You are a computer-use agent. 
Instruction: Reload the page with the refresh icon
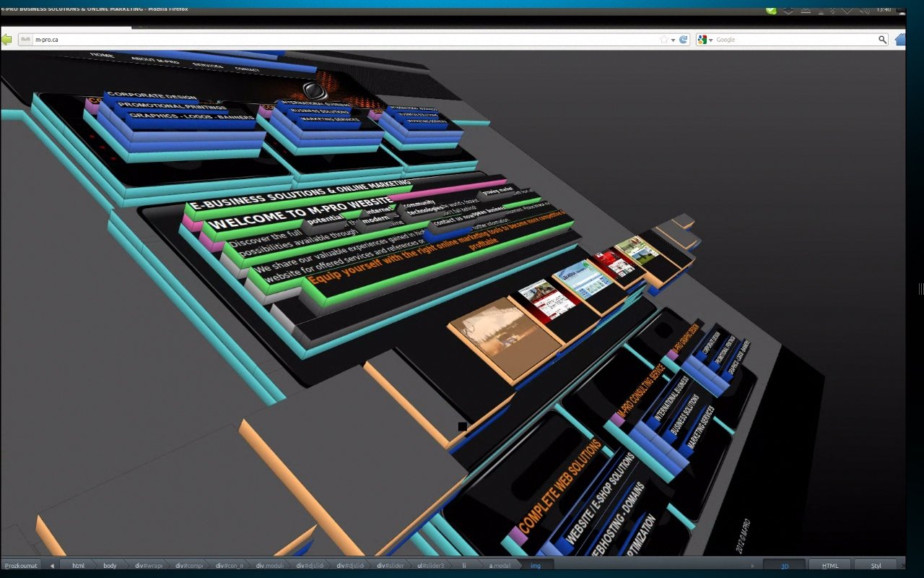tap(684, 40)
